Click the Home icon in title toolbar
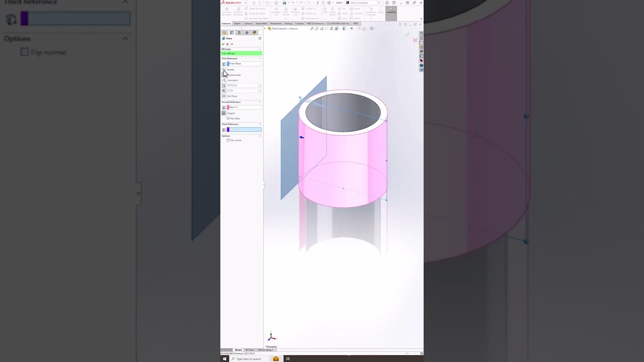Image resolution: width=644 pixels, height=362 pixels. coord(254,3)
